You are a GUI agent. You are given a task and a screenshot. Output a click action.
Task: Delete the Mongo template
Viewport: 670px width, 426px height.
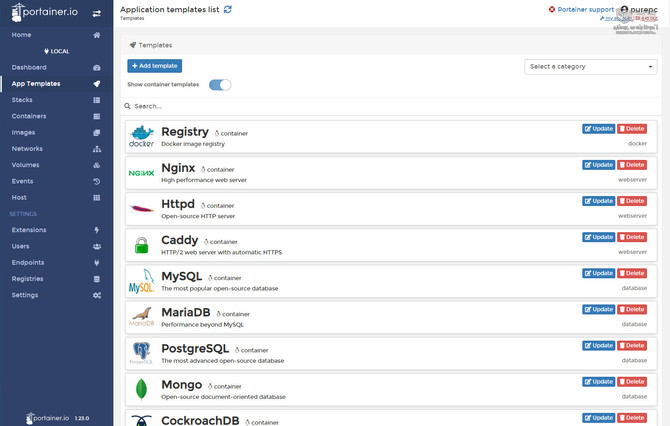(632, 382)
